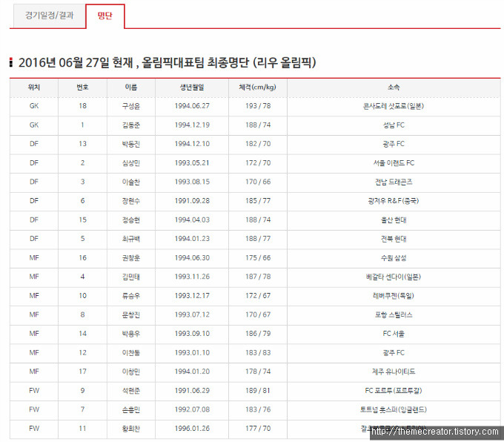Click birthdate 1994.12.19
Viewport: 504px width, 442px height.
coord(192,125)
